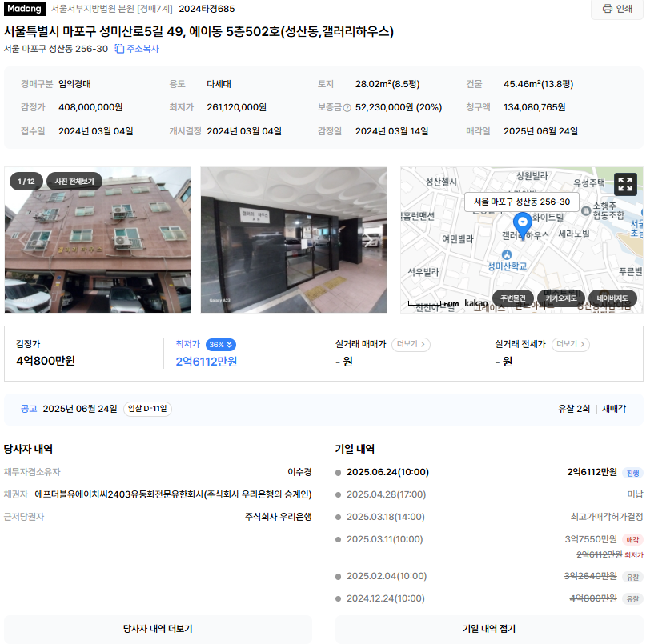This screenshot has width=646, height=644.
Task: Open the building entrance photo
Action: coord(293,240)
